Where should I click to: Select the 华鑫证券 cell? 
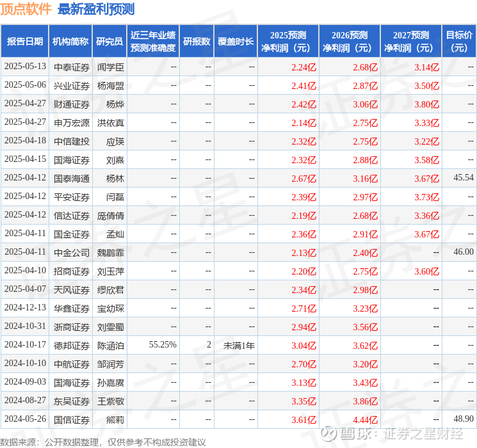pos(72,308)
